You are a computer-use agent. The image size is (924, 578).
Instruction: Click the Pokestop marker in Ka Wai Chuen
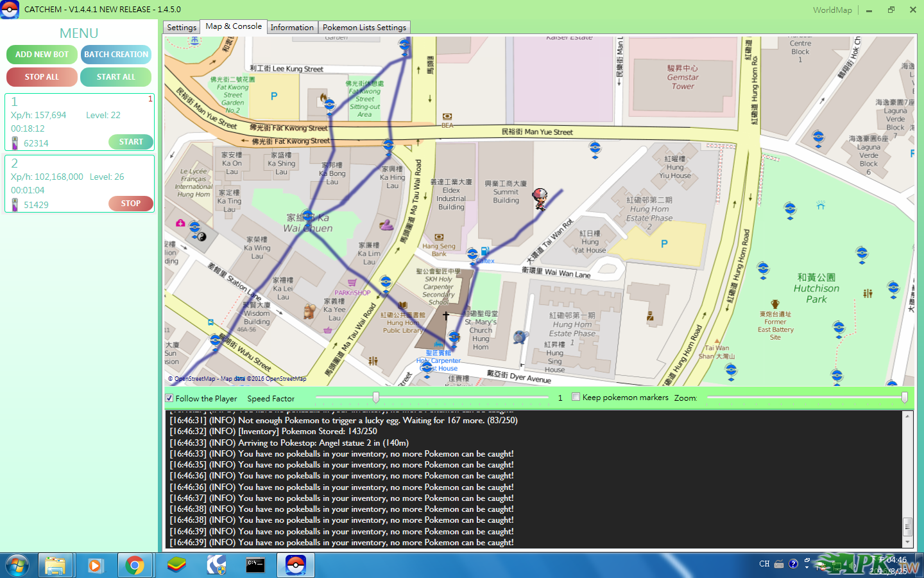[307, 217]
